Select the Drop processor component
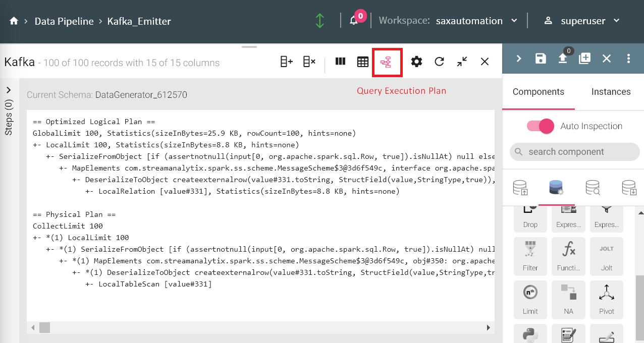 pyautogui.click(x=530, y=219)
